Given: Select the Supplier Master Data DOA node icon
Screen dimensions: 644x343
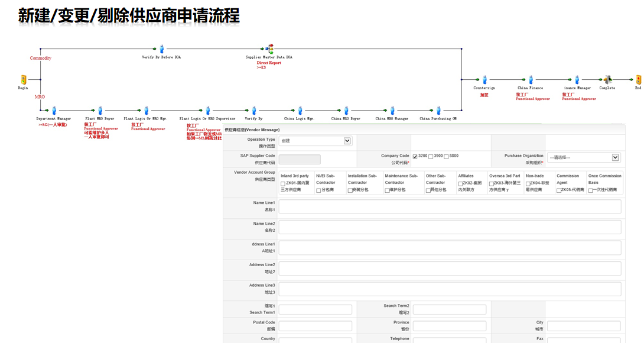Looking at the screenshot, I should [x=270, y=49].
